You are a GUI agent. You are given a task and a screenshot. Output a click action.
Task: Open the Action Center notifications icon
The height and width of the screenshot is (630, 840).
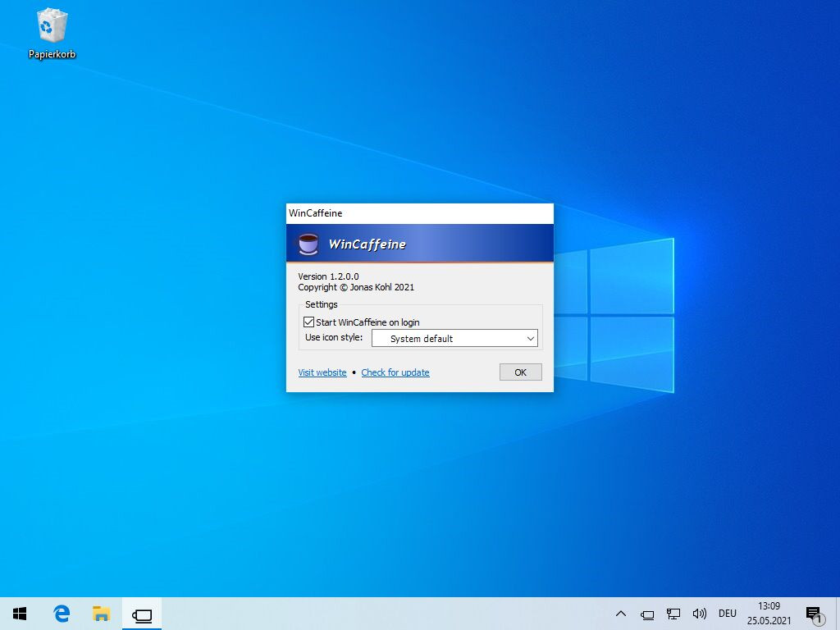click(815, 614)
